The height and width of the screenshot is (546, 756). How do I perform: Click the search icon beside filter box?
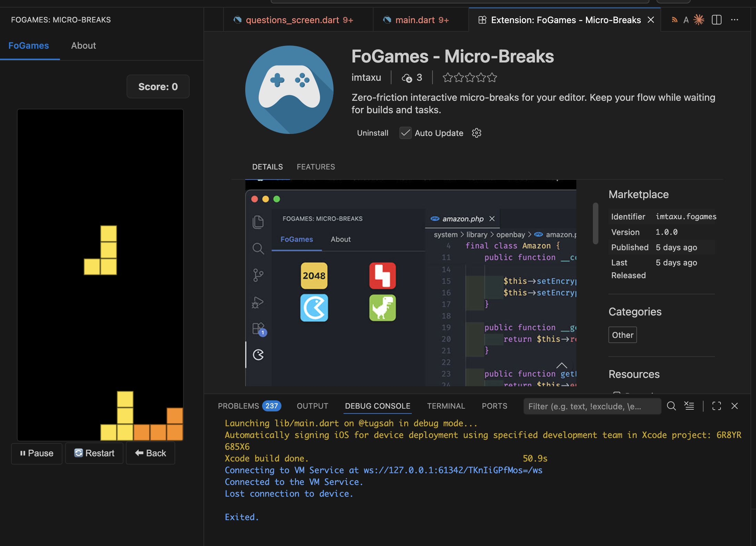tap(671, 406)
